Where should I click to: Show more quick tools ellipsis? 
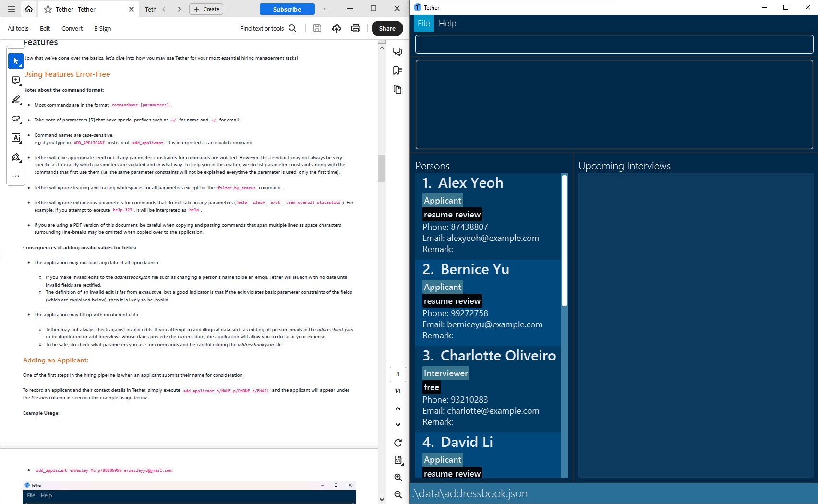pos(16,176)
